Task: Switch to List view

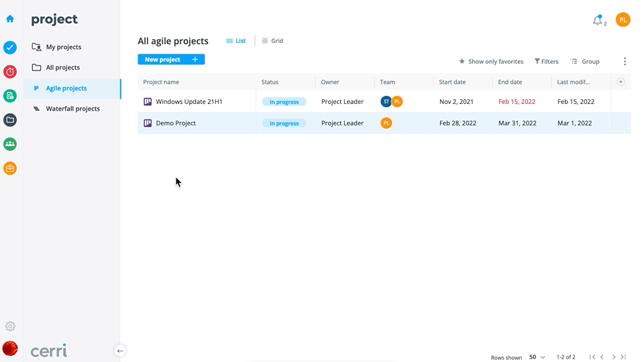Action: tap(236, 41)
